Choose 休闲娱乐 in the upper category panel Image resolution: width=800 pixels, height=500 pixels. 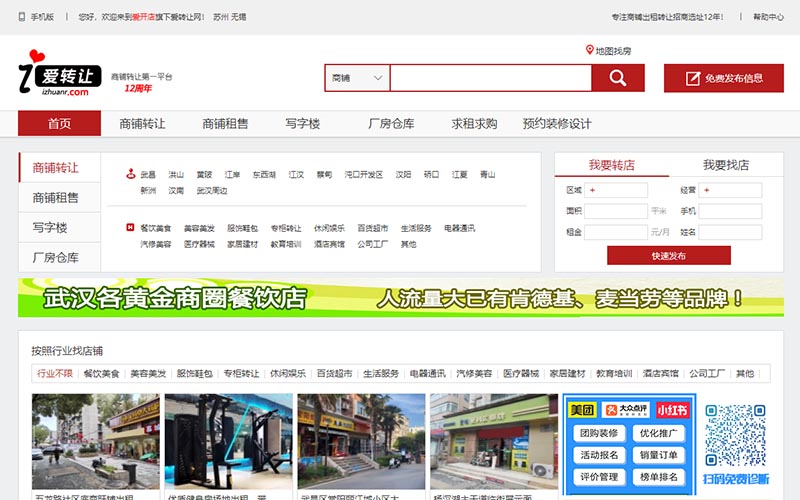tap(329, 228)
